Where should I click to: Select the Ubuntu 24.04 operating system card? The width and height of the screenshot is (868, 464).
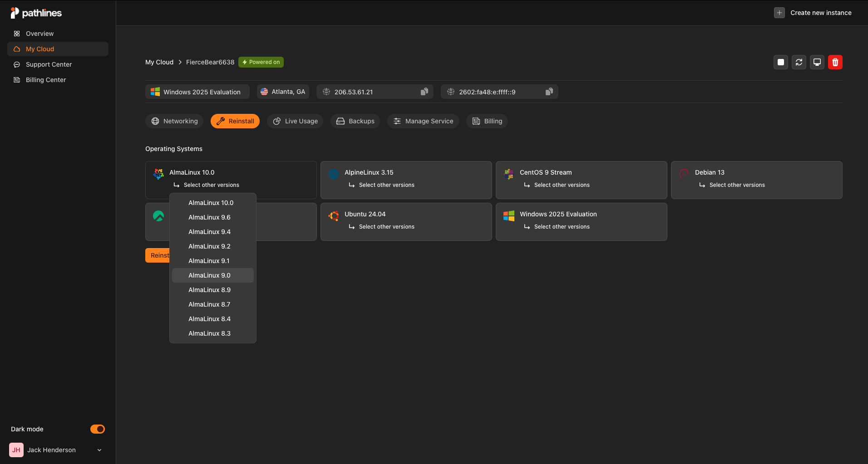coord(406,214)
